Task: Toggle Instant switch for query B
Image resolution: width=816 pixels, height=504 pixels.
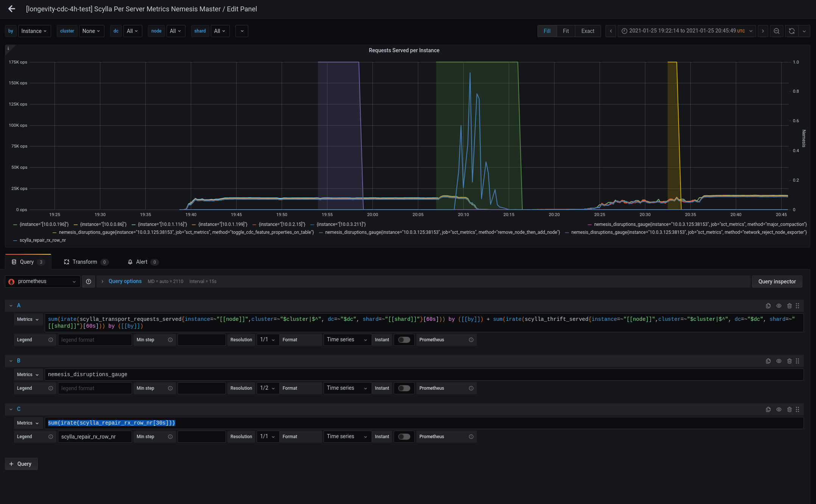Action: click(x=404, y=388)
